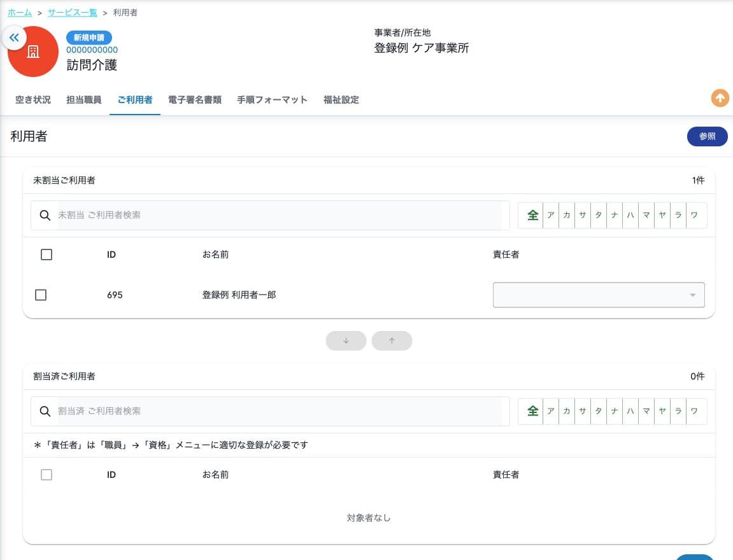
Task: Click ID column header in unassigned users table
Action: pyautogui.click(x=111, y=255)
